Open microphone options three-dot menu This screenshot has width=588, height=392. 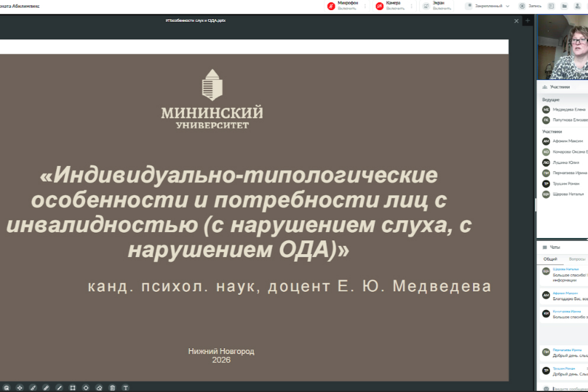pyautogui.click(x=365, y=6)
